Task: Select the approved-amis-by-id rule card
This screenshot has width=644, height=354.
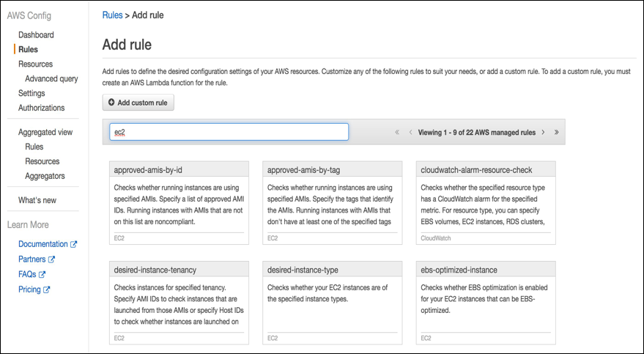Action: coord(179,203)
